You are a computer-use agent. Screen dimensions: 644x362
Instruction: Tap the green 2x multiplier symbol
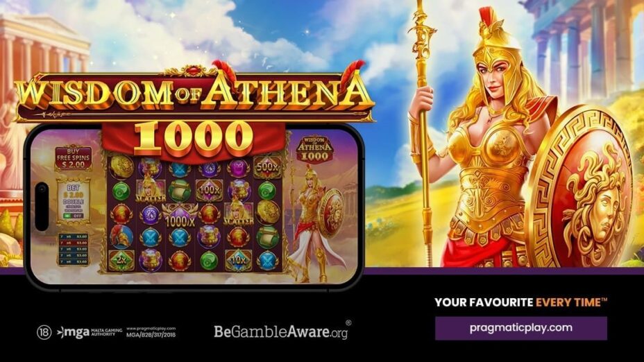(121, 261)
